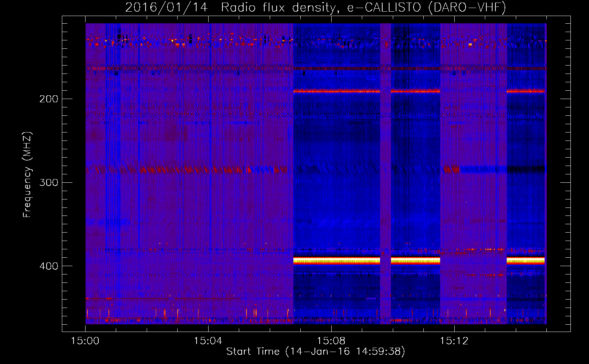Click the 'Start Time (14-Jan-16 14:59:38)' label
589x364 pixels.
(x=316, y=352)
